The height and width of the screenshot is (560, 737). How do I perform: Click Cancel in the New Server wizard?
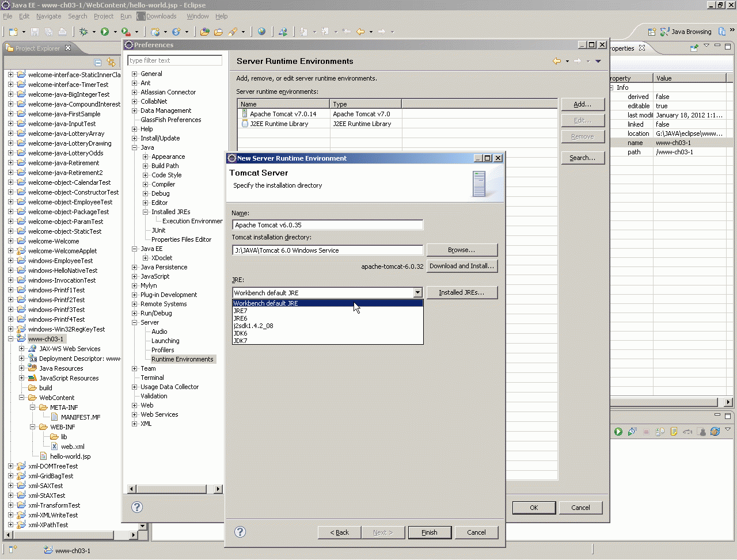pos(476,532)
